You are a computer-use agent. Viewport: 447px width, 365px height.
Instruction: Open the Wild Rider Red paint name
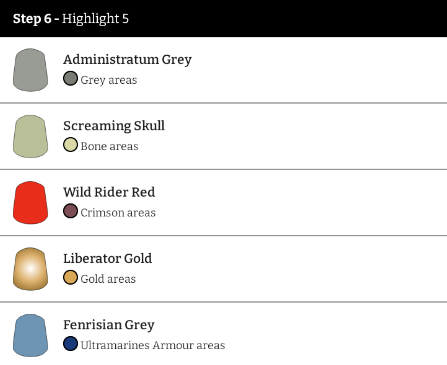coord(109,192)
